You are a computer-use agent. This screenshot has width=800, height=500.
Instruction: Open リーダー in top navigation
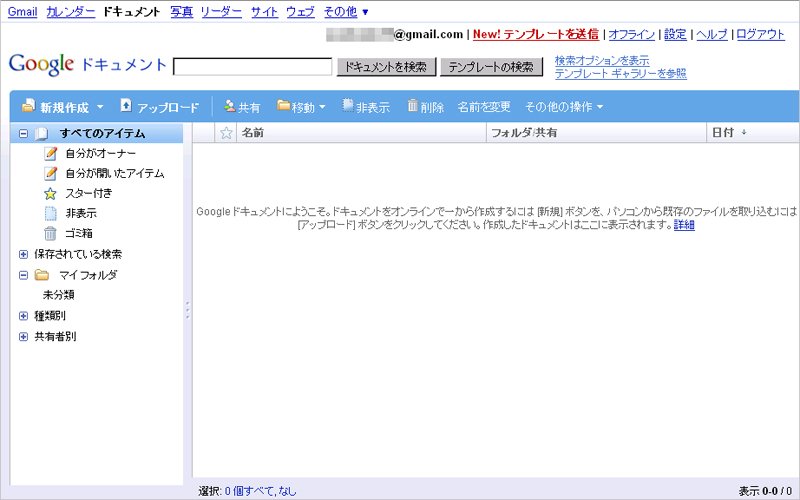tap(221, 11)
